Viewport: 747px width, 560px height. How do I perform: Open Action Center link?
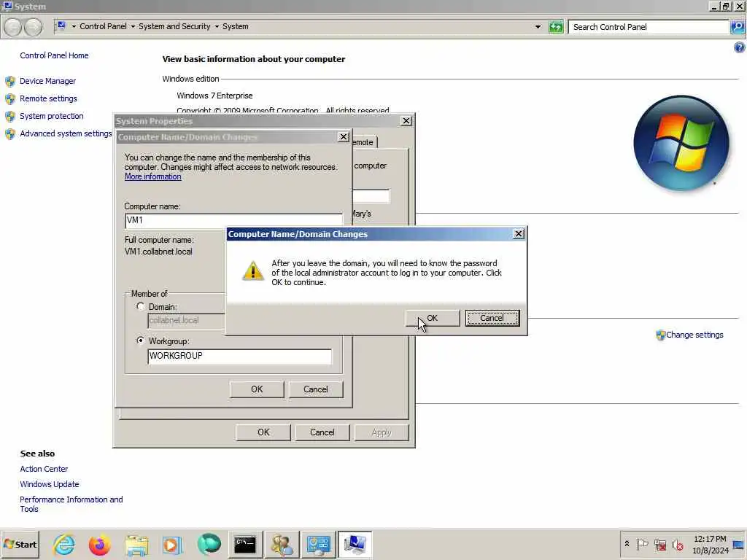point(44,469)
